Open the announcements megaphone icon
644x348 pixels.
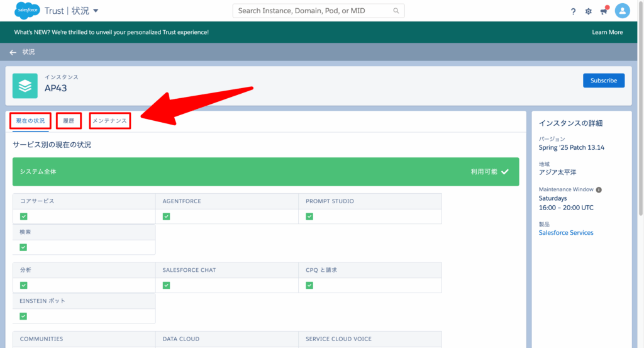pos(604,11)
